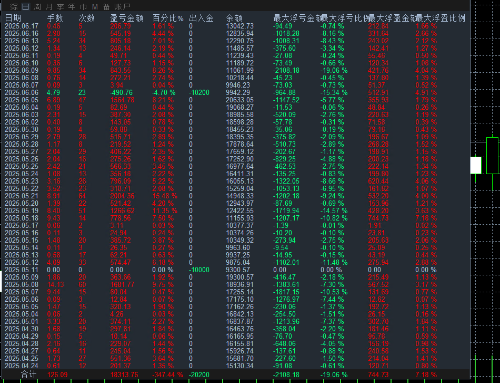Screen dimensions: 500x383
Task: Click balance 17175.10 in 2025.05.06 row
Action: coord(240,299)
